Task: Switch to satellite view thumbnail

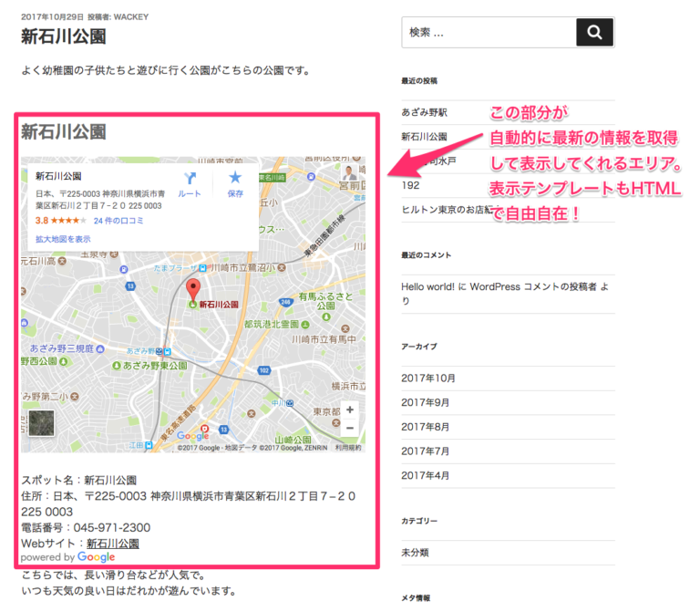Action: (x=42, y=425)
